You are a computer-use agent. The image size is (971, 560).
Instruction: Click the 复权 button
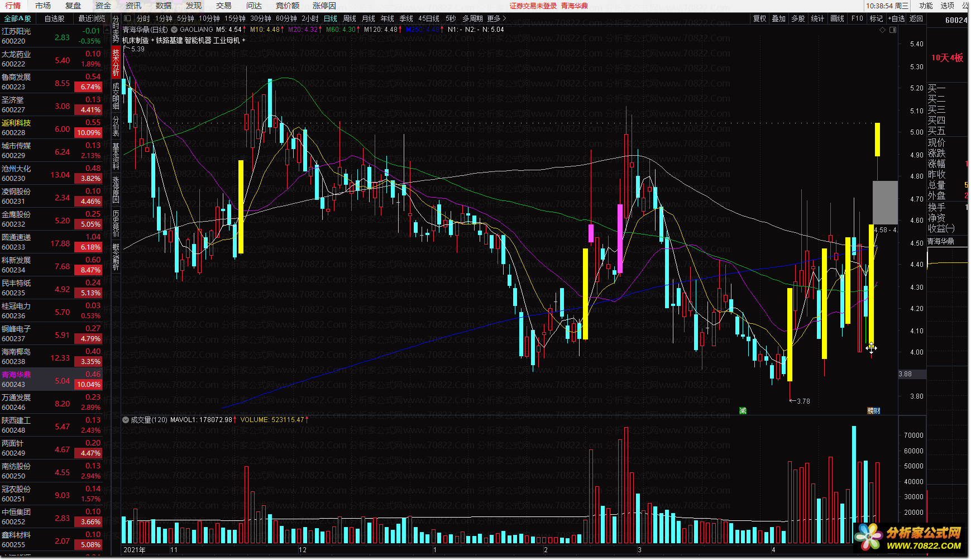(x=760, y=18)
